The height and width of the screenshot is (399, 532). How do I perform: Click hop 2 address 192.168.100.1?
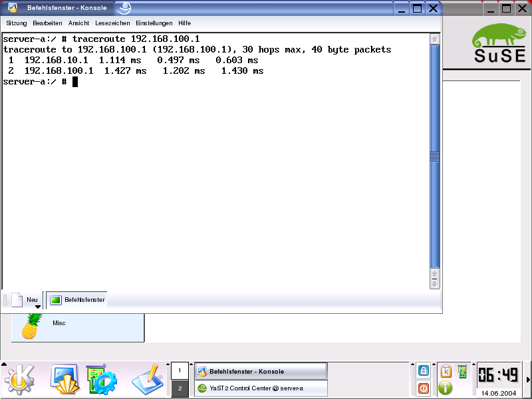pos(59,71)
